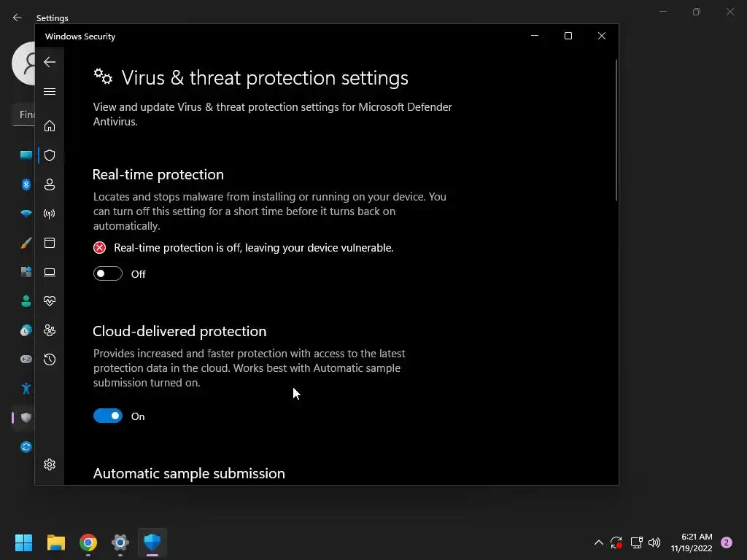
Task: Turn on Real-time protection toggle
Action: (108, 274)
